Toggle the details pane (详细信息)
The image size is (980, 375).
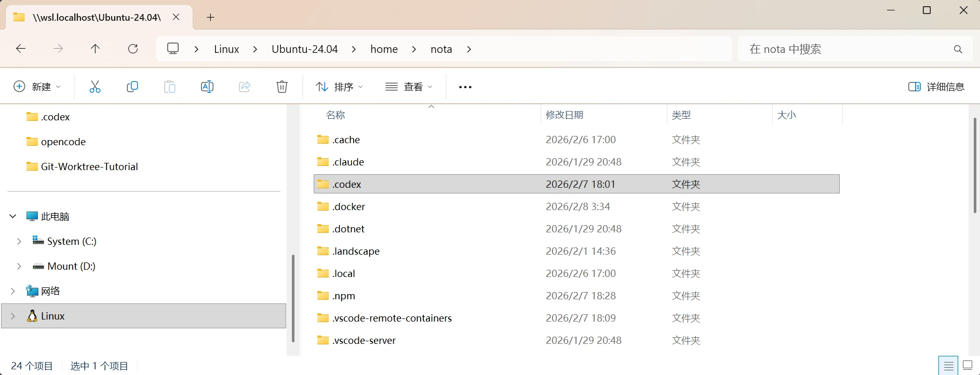936,87
